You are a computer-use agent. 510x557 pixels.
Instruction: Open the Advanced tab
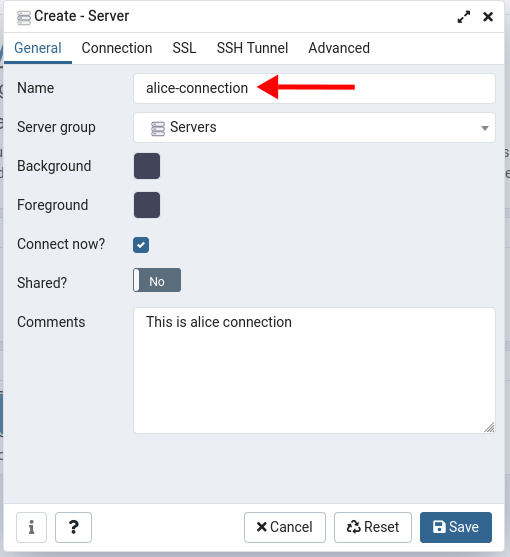(339, 48)
